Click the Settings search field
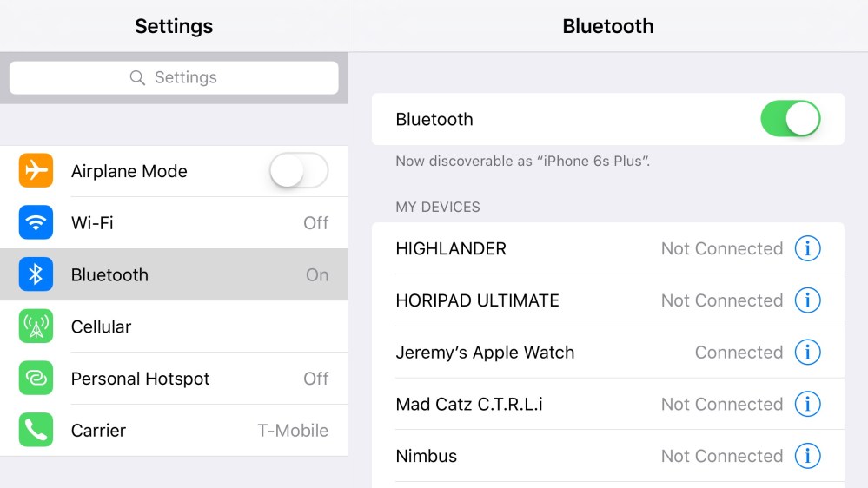 [174, 78]
